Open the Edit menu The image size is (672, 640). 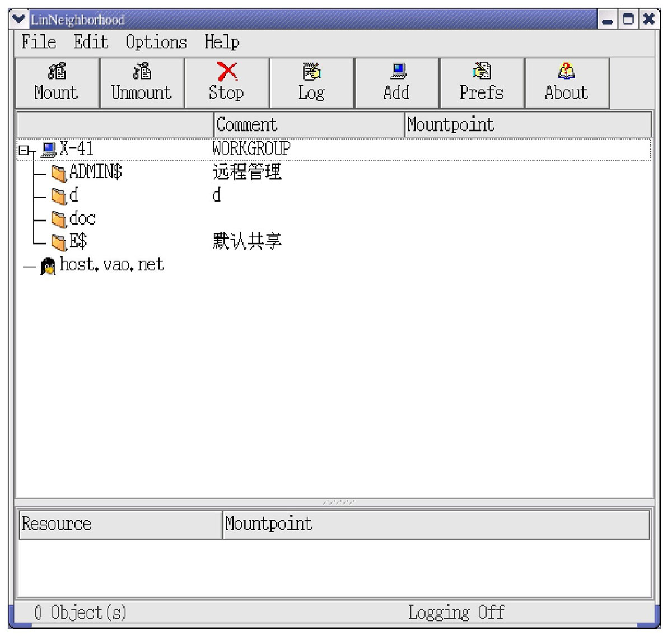[91, 42]
